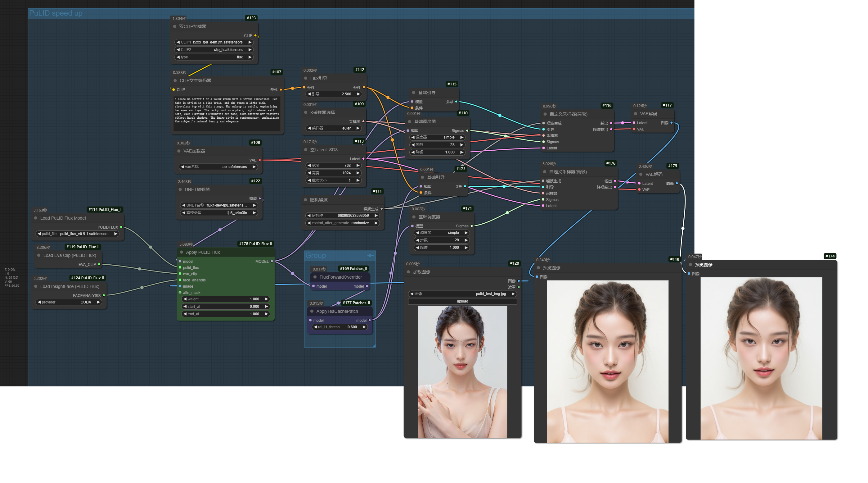Open control_after_generate randomize dropdown
The height and width of the screenshot is (483, 868).
[x=342, y=223]
